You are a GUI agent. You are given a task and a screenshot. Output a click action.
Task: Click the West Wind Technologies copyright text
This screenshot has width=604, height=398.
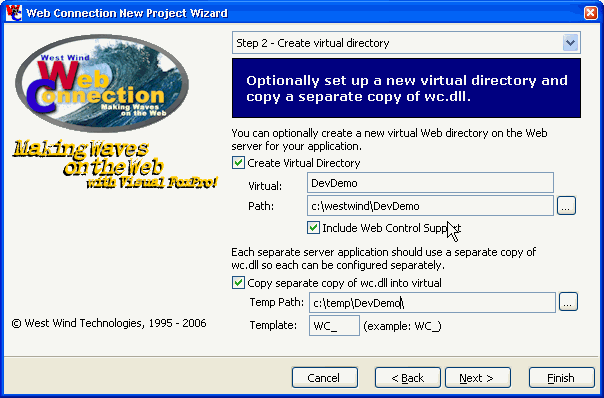coord(109,323)
